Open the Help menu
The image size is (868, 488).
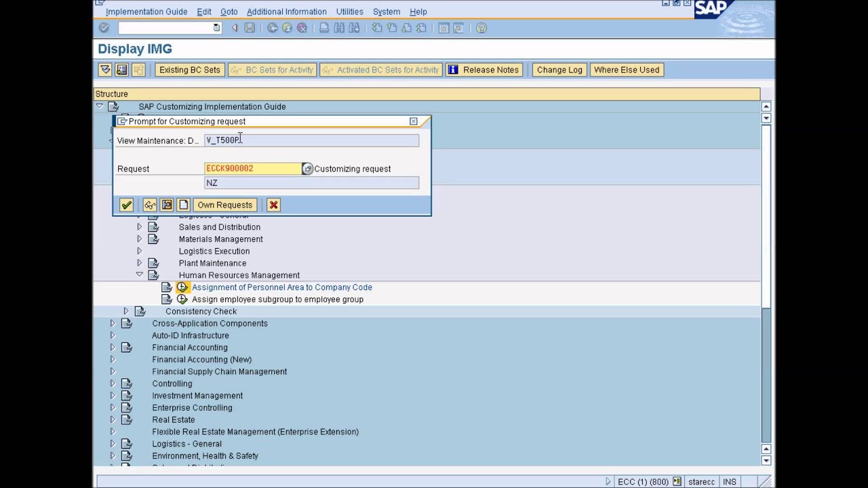pos(418,12)
